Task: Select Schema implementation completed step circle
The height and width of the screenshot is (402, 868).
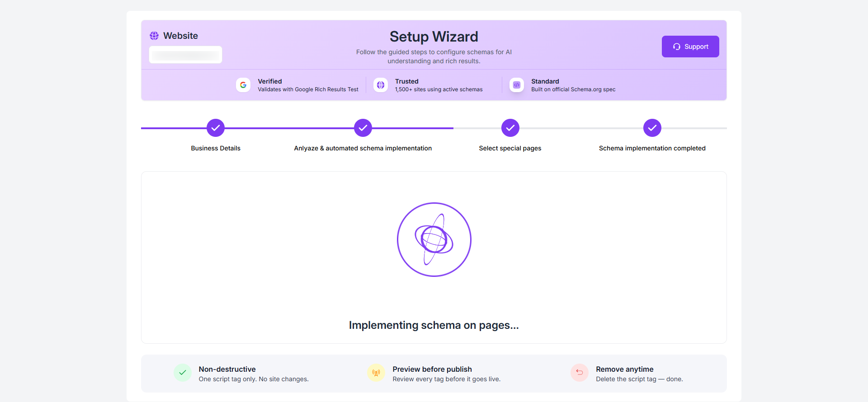Action: coord(652,128)
